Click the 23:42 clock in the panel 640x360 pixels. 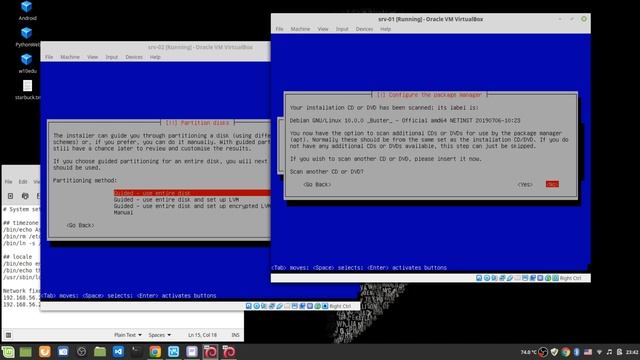(x=632, y=352)
